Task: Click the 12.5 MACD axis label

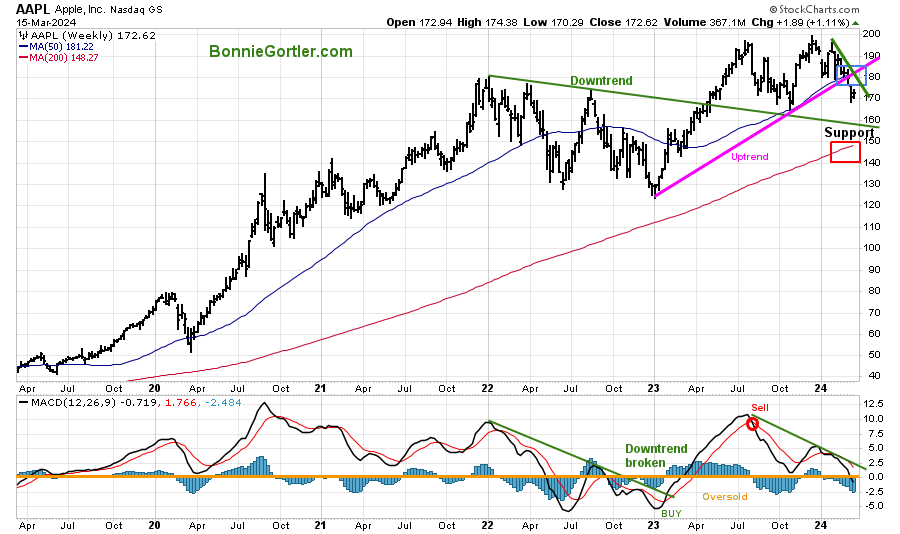Action: tap(872, 404)
